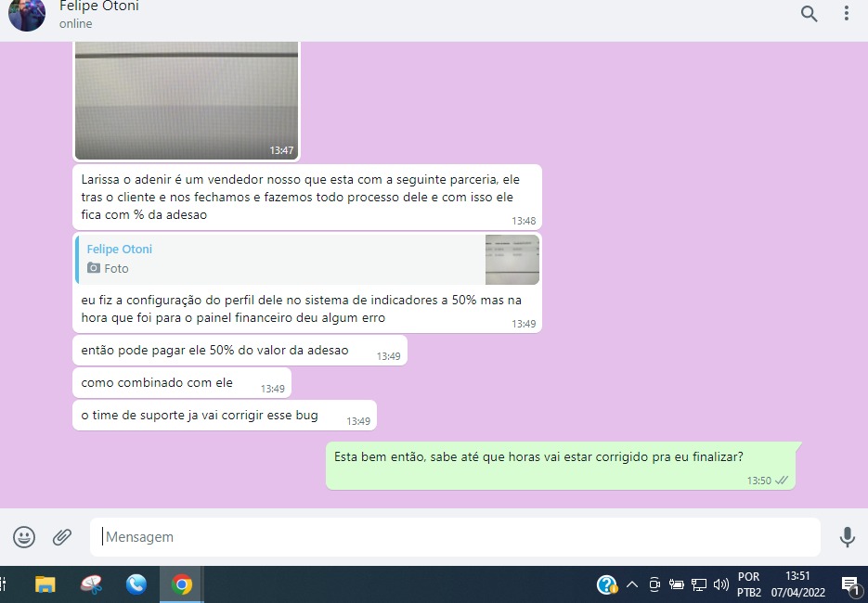This screenshot has height=603, width=868.
Task: Open the three-dot chat menu
Action: point(846,13)
